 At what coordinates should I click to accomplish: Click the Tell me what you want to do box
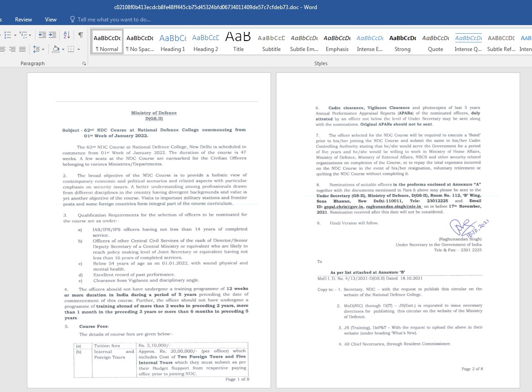[114, 20]
